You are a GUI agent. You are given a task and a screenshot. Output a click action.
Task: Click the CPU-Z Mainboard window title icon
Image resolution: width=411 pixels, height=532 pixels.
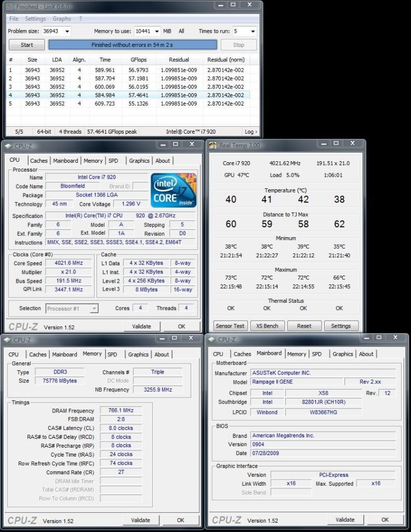[x=213, y=339]
